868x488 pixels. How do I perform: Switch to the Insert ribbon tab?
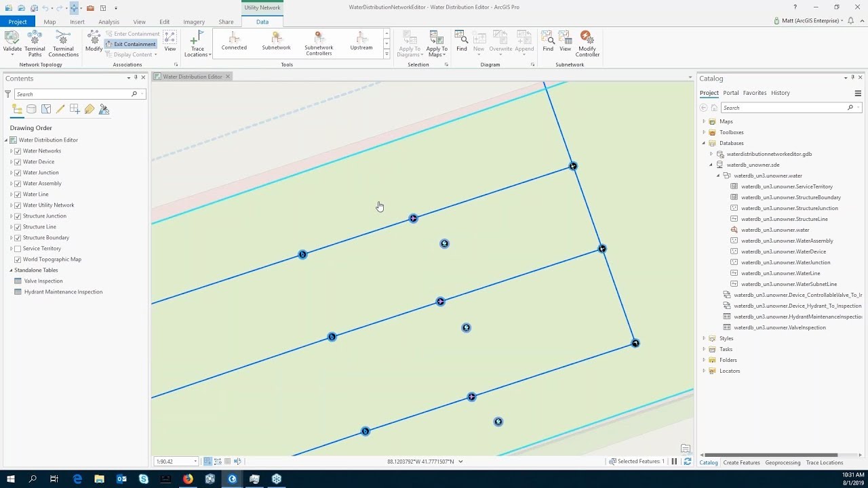77,22
